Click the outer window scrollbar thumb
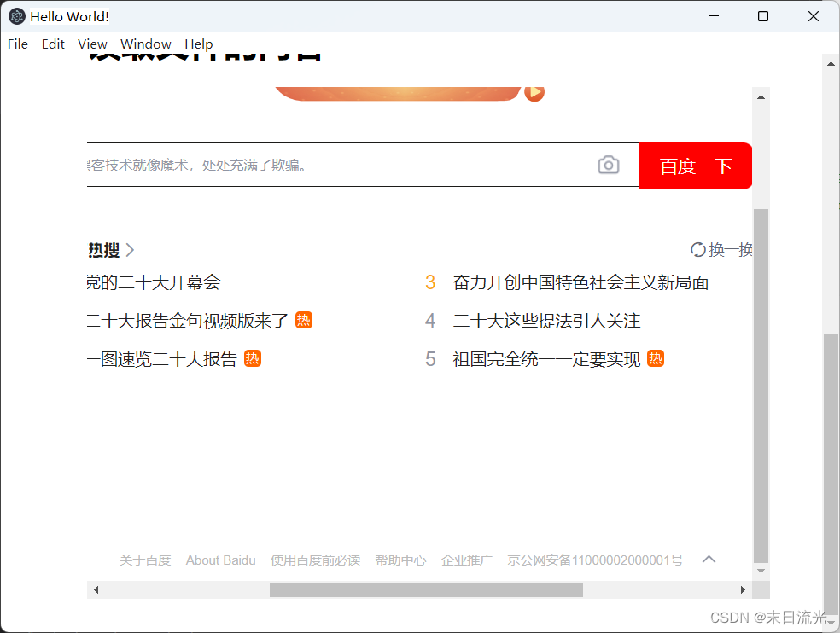The height and width of the screenshot is (633, 840). tap(831, 474)
